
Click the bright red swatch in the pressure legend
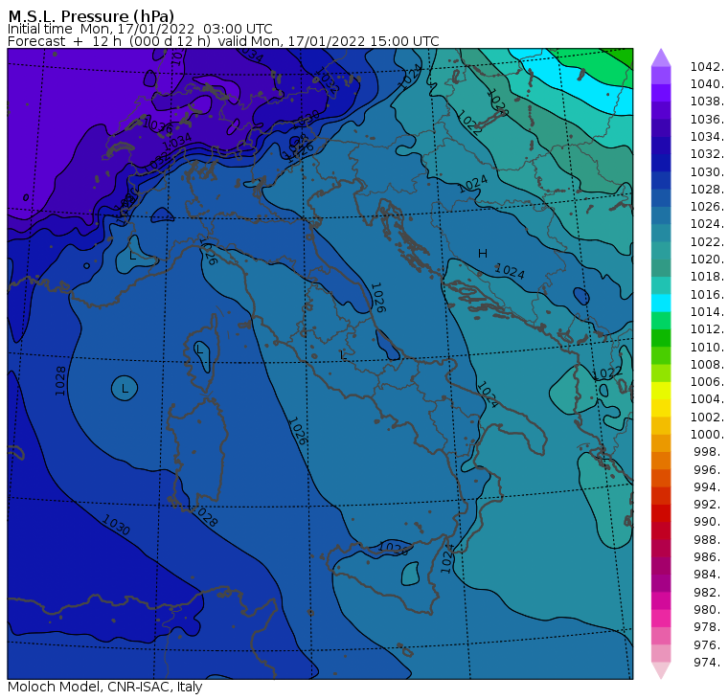661,513
